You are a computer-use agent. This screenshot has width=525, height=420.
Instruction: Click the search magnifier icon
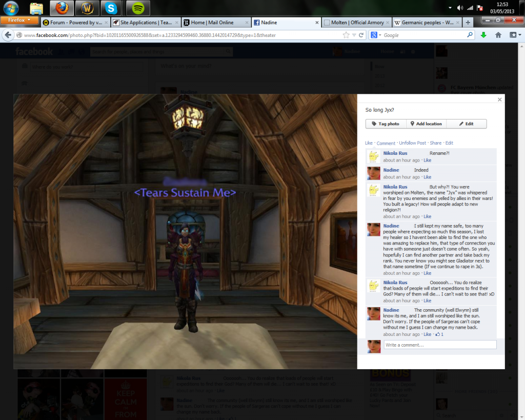point(470,35)
